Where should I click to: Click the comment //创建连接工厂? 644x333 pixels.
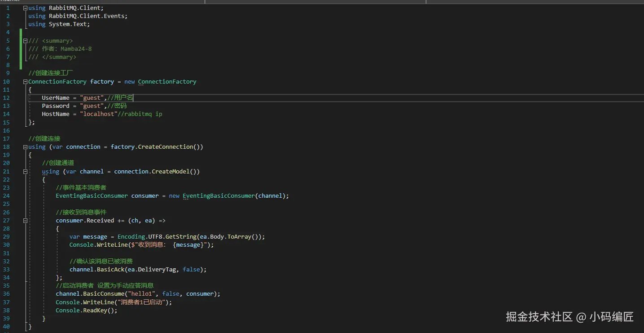tap(51, 73)
